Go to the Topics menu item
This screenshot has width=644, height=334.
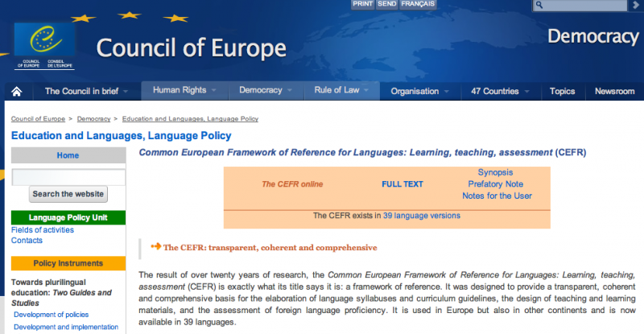click(562, 91)
